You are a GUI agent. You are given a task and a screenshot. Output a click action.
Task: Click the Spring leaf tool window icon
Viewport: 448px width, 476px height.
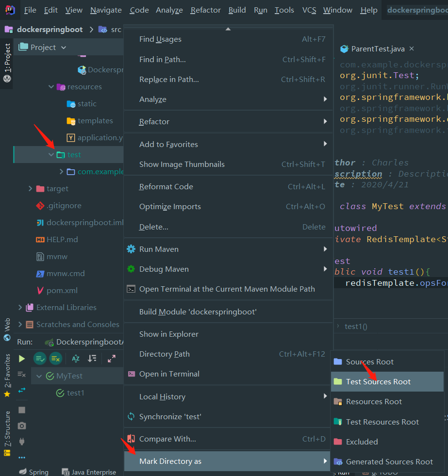(23, 472)
